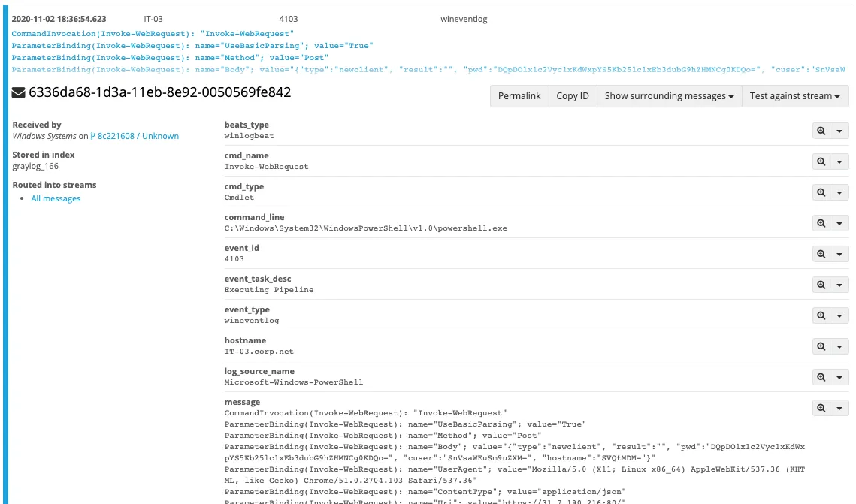
Task: Open the event_type field actions dropdown
Action: tap(839, 315)
